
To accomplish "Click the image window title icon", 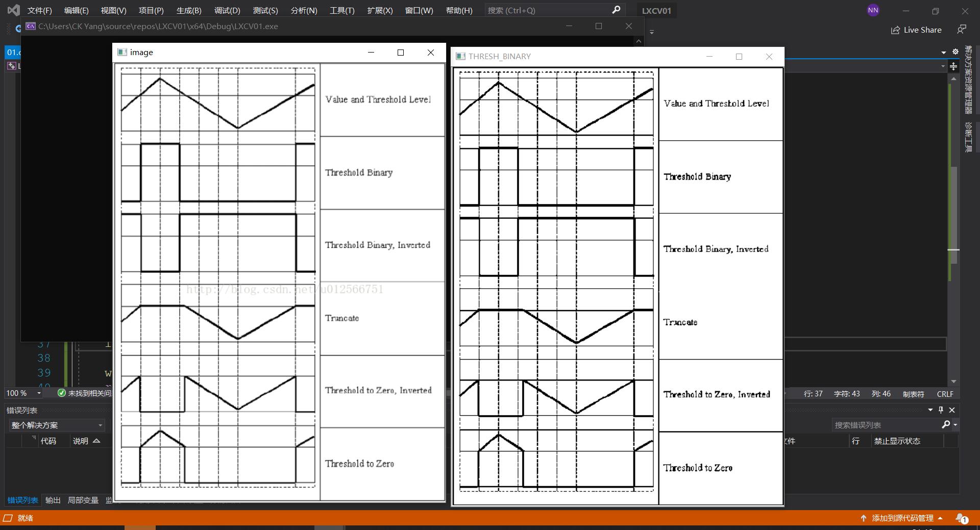I will (x=122, y=52).
